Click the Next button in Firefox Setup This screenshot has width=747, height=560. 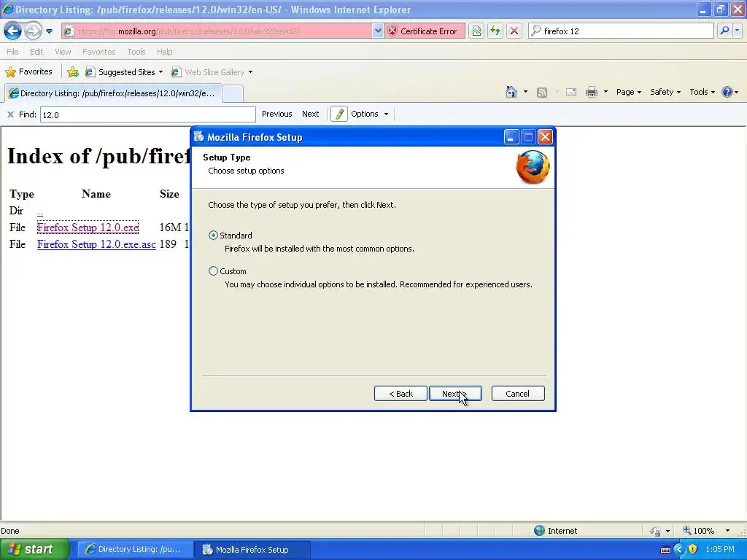(455, 393)
